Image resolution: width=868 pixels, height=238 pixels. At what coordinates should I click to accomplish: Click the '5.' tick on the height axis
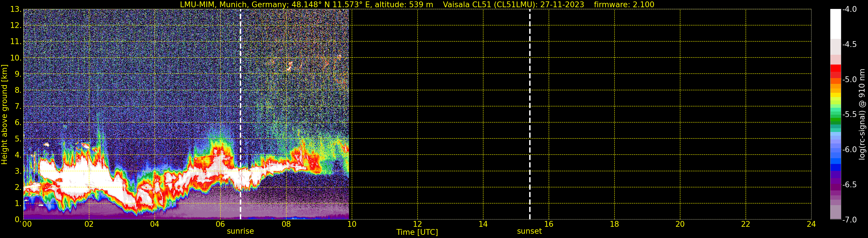tap(18, 139)
